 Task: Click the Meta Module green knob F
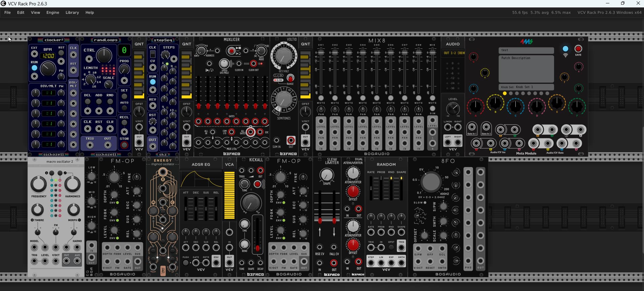click(577, 106)
